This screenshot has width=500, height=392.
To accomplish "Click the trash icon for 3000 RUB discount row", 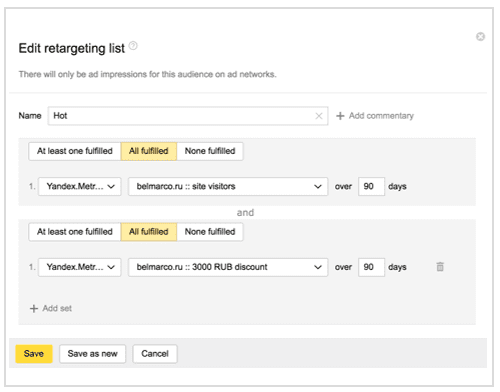I will tap(440, 267).
